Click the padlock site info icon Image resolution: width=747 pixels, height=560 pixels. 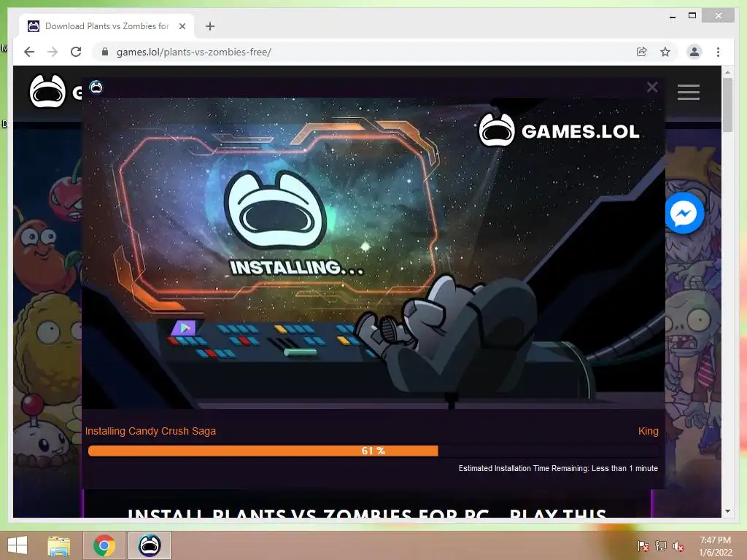[x=105, y=52]
